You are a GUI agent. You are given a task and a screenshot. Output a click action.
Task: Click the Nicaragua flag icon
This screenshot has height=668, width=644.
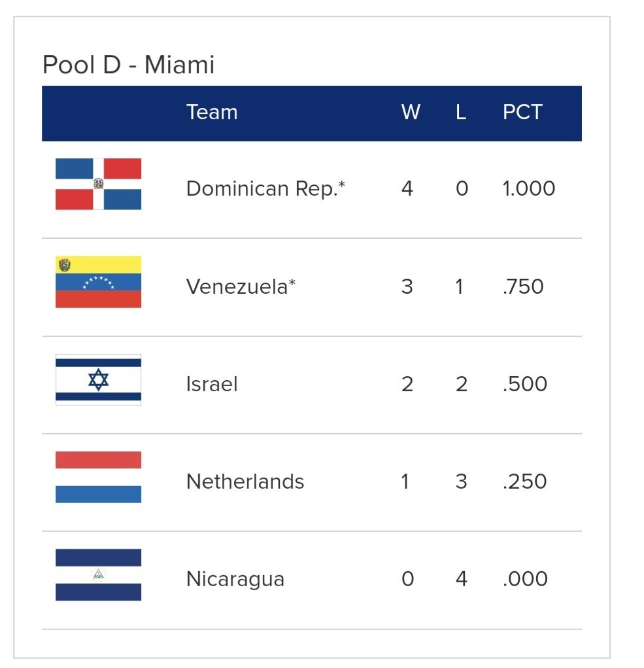98,574
